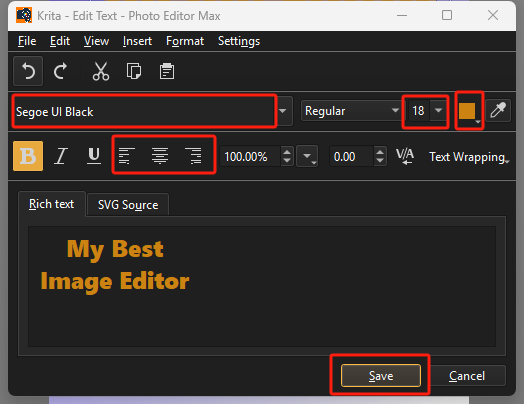Pick color with the eyedropper icon
This screenshot has height=404, width=524.
498,110
